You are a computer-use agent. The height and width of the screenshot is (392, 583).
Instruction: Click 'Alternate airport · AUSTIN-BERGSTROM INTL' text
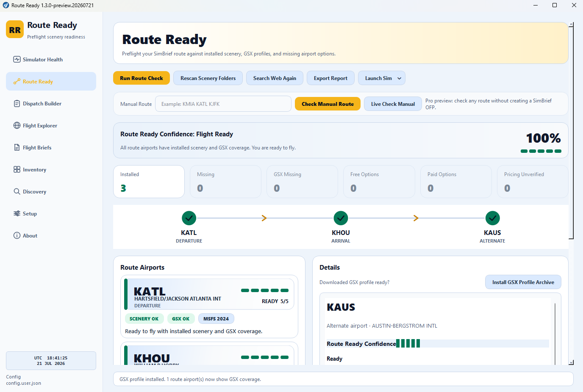click(x=382, y=326)
